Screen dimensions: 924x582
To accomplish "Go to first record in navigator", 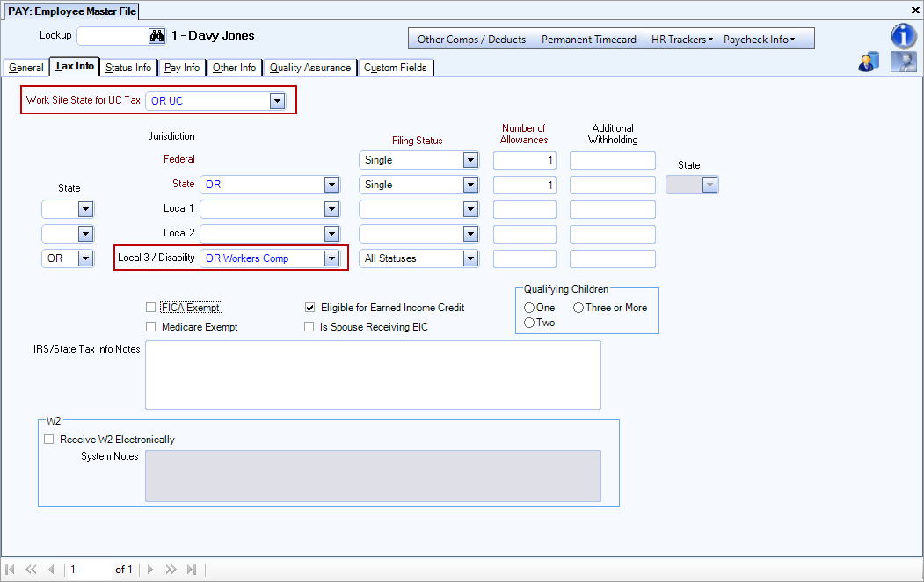I will pos(11,570).
